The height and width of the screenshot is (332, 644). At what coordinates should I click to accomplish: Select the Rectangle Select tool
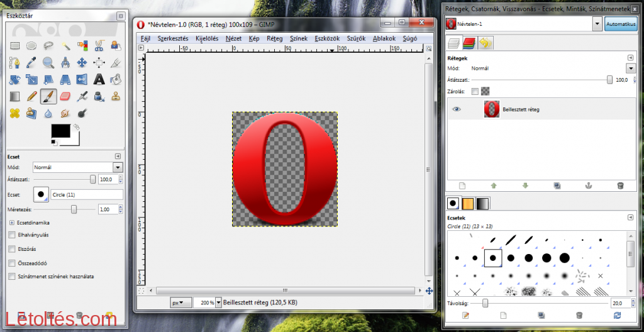point(15,46)
